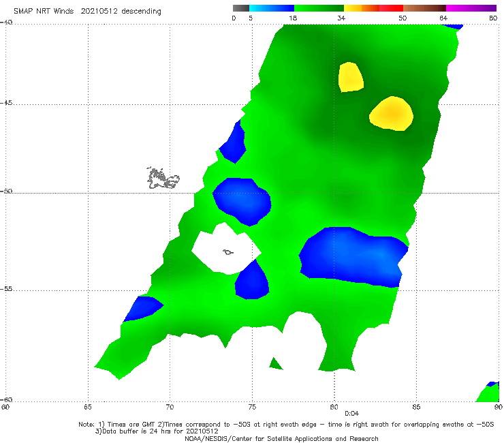Click the title text "SMAP NRT Winds"
This screenshot has height=443, width=504.
pyautogui.click(x=44, y=11)
